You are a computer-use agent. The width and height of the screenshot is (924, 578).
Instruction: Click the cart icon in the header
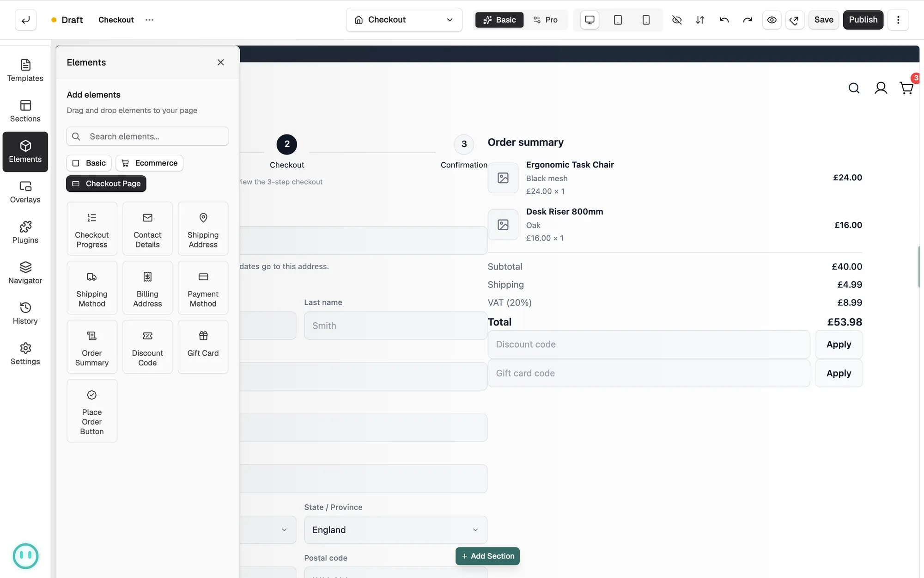(906, 88)
